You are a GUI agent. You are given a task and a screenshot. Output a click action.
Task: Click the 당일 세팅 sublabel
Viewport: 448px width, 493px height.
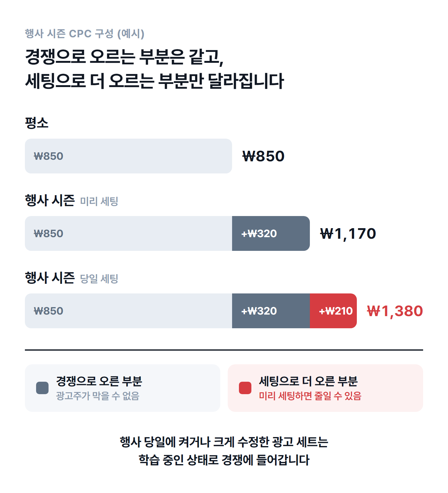coord(99,279)
